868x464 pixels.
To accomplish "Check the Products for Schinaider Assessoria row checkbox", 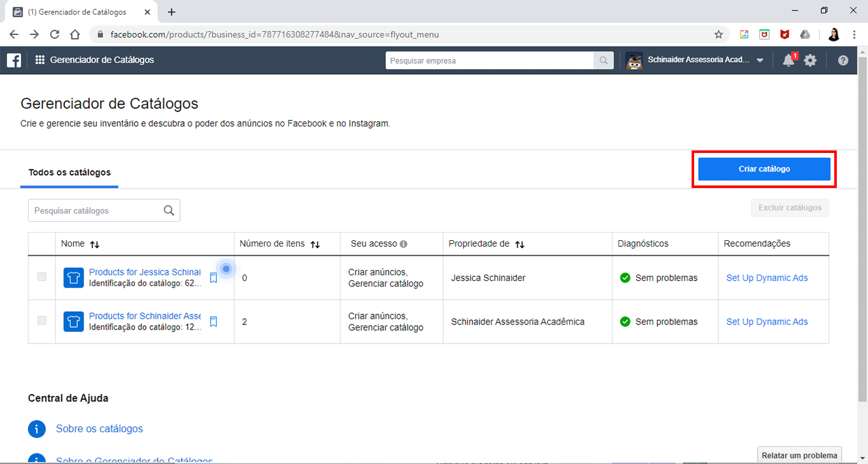I will (x=42, y=321).
